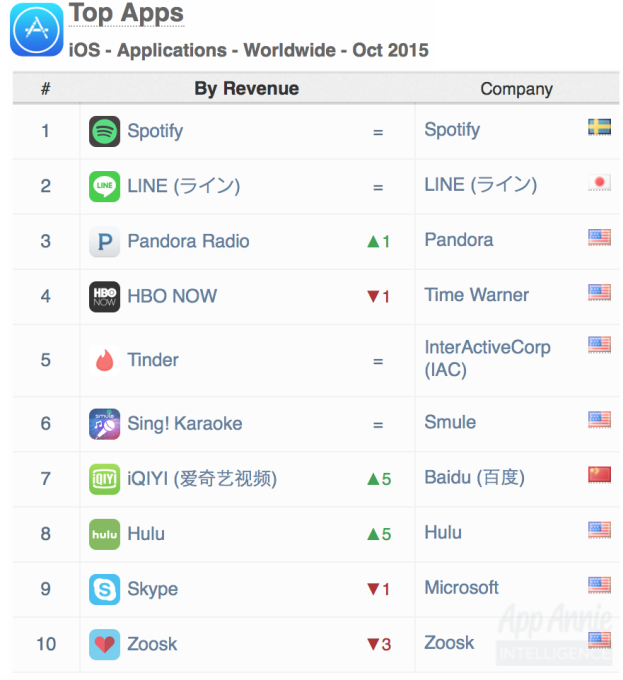Click the HBO NOW app icon

click(104, 296)
